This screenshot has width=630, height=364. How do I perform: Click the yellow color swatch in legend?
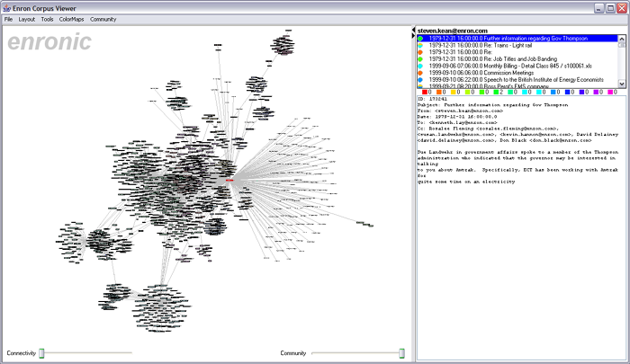pos(454,93)
